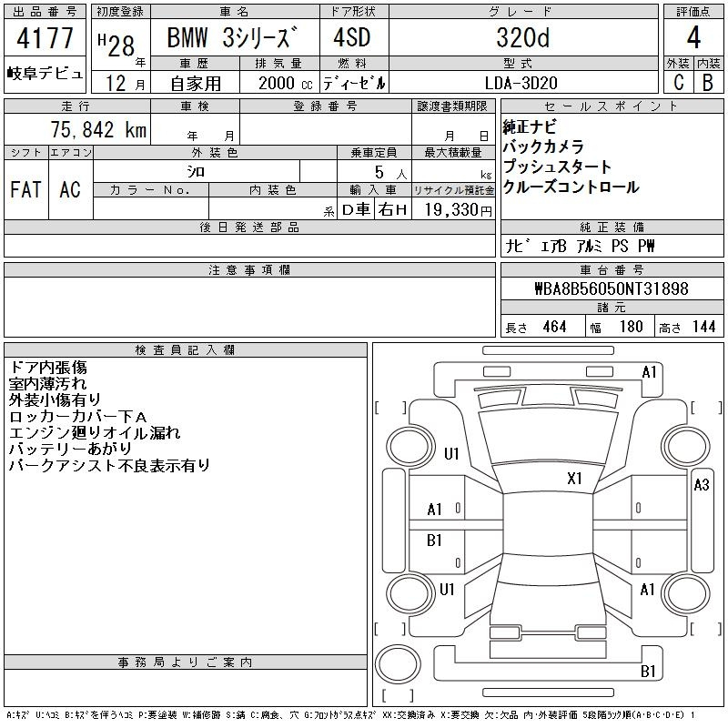The height and width of the screenshot is (728, 728).
Task: Select the recycle deposit 19,330 yen cell
Action: tap(454, 209)
